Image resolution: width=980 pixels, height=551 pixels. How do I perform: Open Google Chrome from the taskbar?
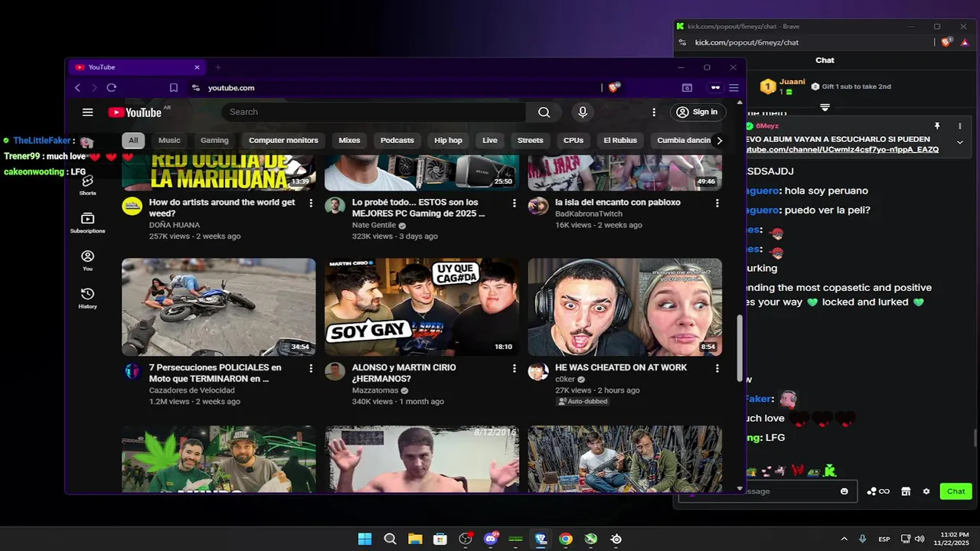click(566, 539)
